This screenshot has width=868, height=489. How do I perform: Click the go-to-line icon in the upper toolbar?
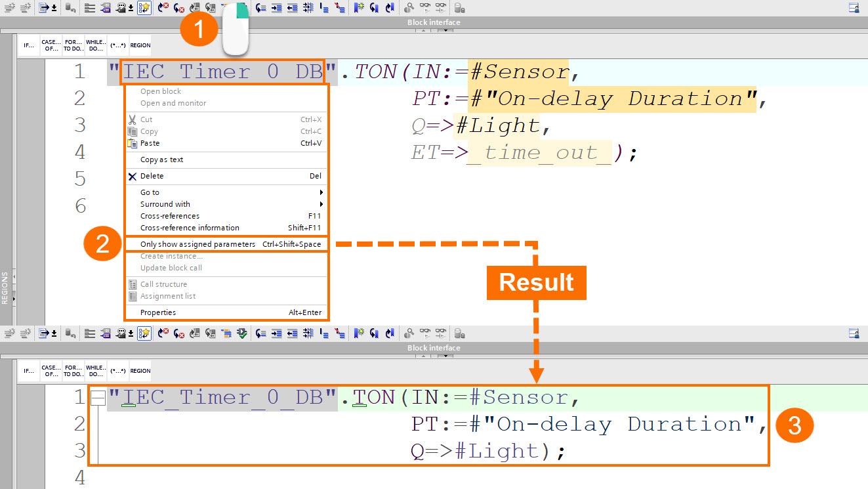coord(43,8)
